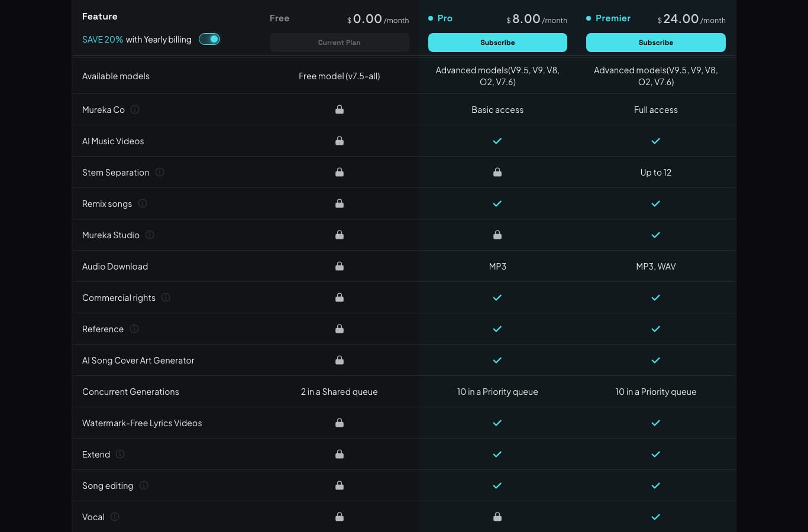Open the info icon beside Commercial rights
The height and width of the screenshot is (532, 808).
point(166,297)
